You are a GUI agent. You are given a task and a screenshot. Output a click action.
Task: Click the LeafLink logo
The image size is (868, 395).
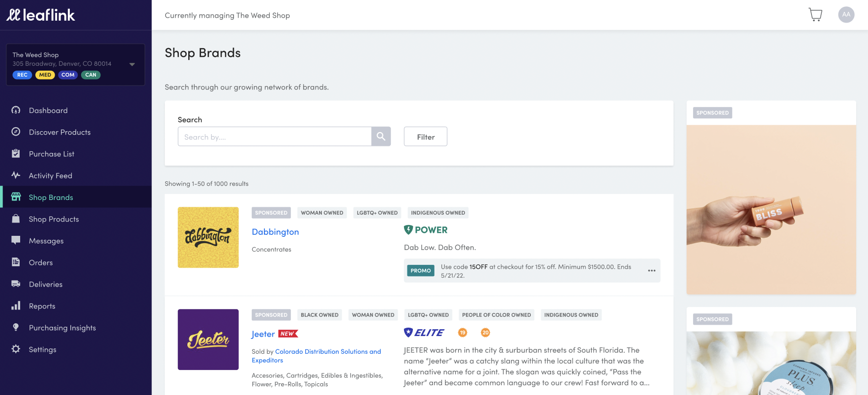[41, 15]
